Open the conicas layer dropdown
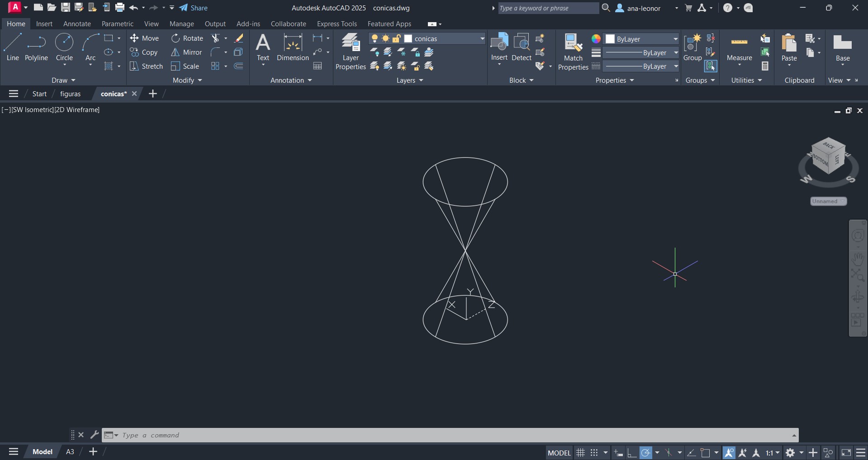This screenshot has height=460, width=868. point(482,39)
